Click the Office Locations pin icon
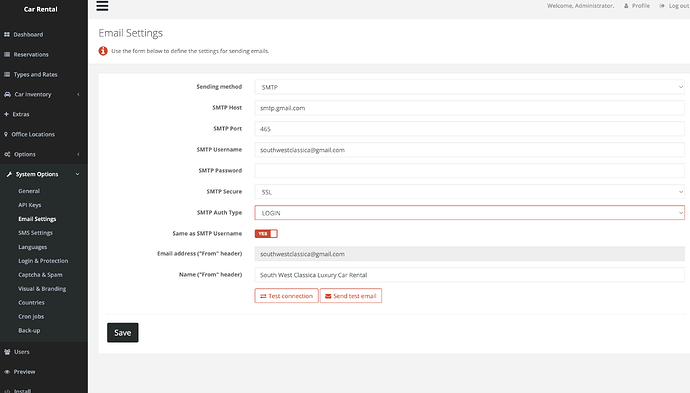690x393 pixels. [x=6, y=134]
